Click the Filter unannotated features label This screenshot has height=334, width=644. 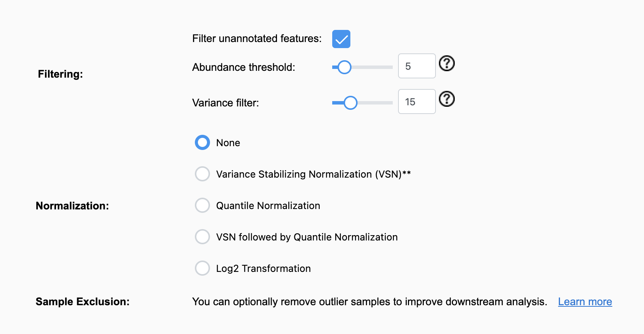(257, 39)
